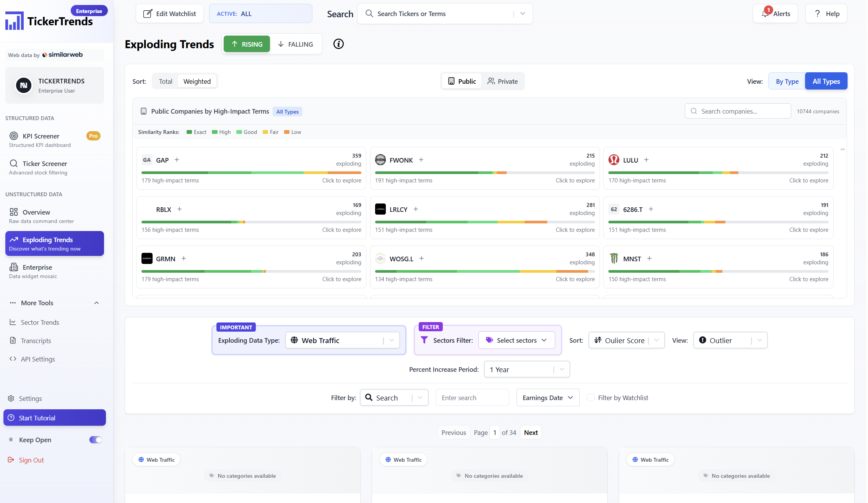Expand the Select sectors filter dropdown

coord(516,340)
